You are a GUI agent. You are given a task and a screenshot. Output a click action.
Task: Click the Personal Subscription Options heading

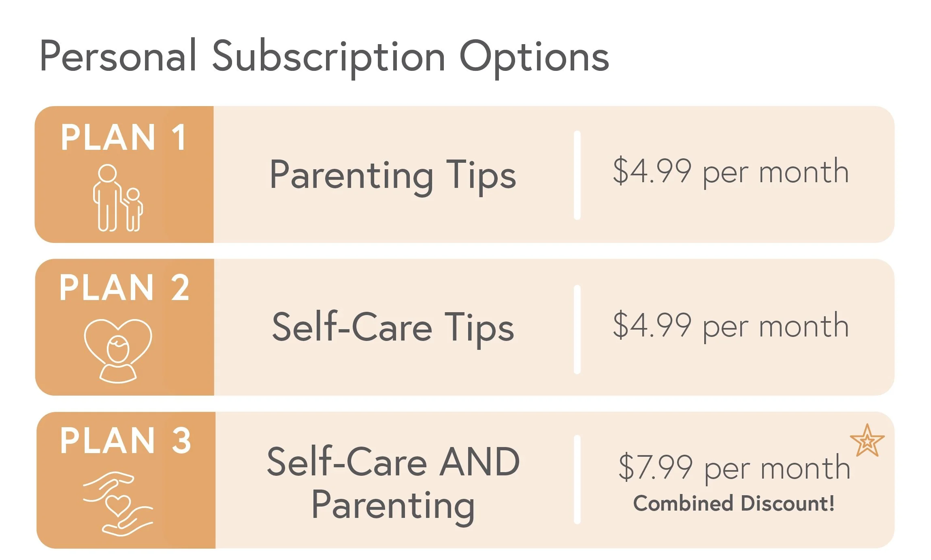324,57
